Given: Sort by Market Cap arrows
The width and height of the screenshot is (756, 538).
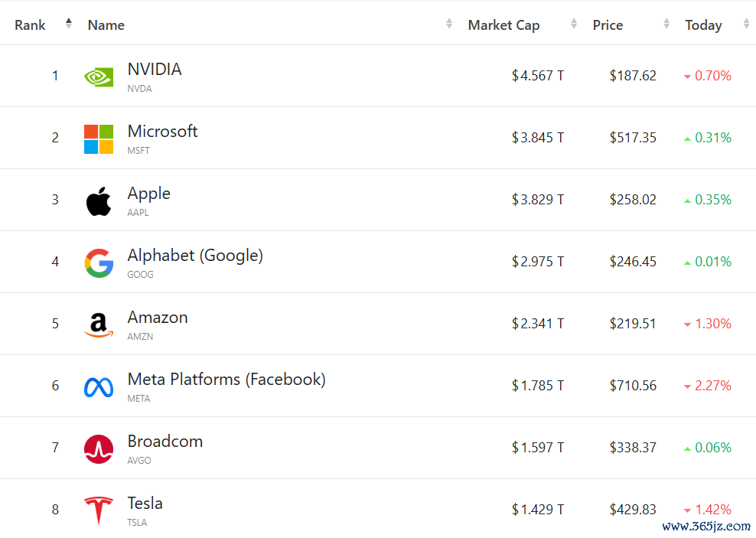Looking at the screenshot, I should point(574,24).
